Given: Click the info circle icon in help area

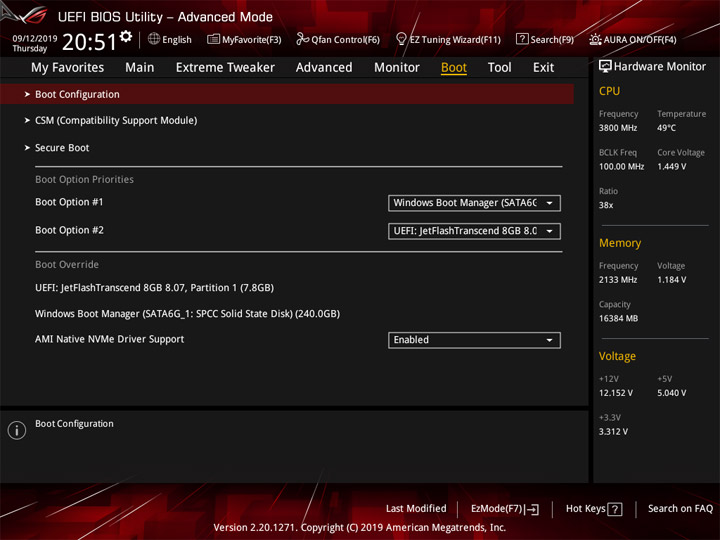Looking at the screenshot, I should pyautogui.click(x=17, y=430).
